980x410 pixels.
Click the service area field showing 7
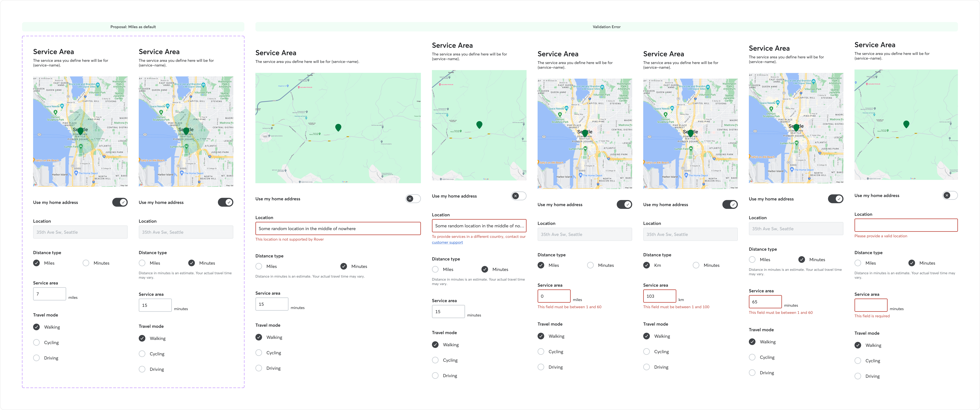tap(50, 294)
